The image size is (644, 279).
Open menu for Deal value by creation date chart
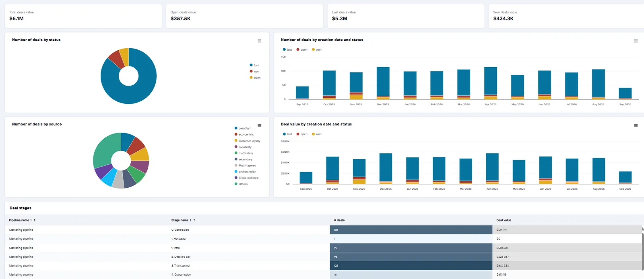click(636, 125)
